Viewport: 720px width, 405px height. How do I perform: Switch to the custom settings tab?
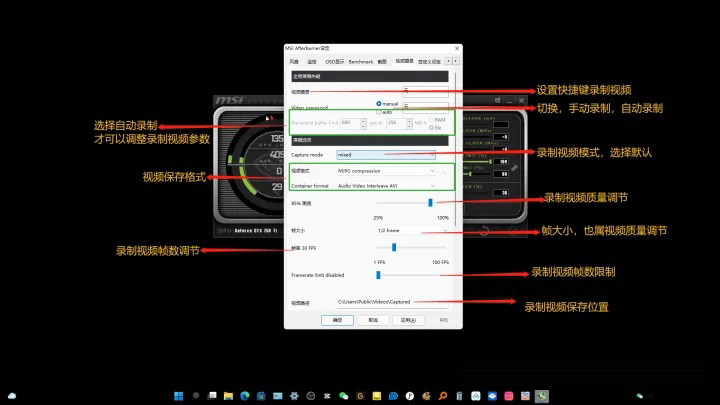coord(429,62)
